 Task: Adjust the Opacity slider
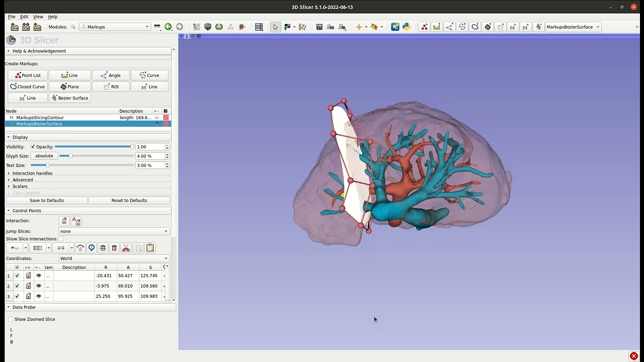pyautogui.click(x=94, y=147)
